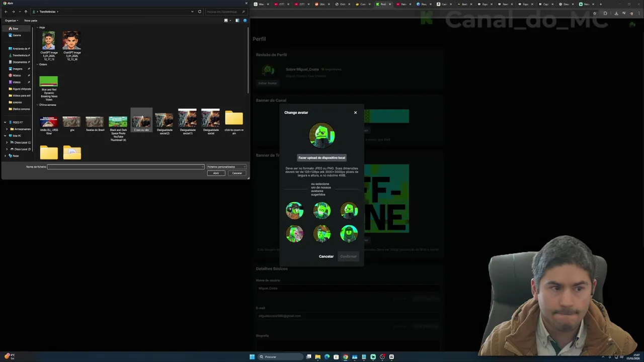Select the Favelas do Brasil image

pyautogui.click(x=95, y=124)
